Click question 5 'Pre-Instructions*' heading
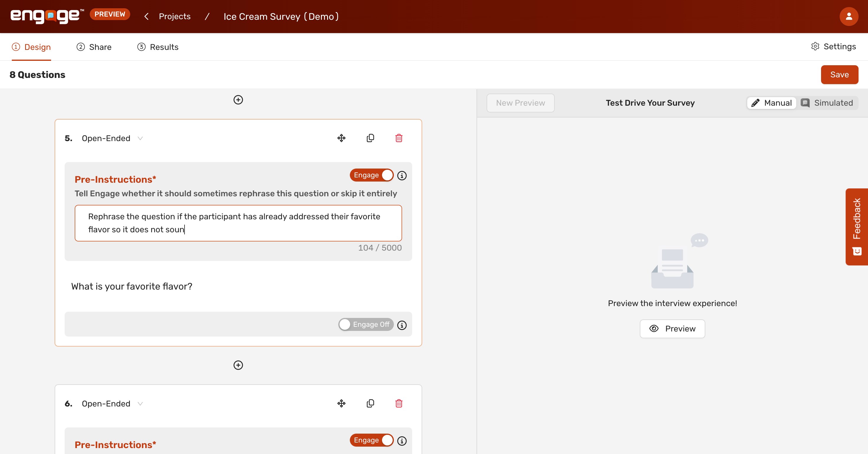Image resolution: width=868 pixels, height=454 pixels. coord(115,179)
